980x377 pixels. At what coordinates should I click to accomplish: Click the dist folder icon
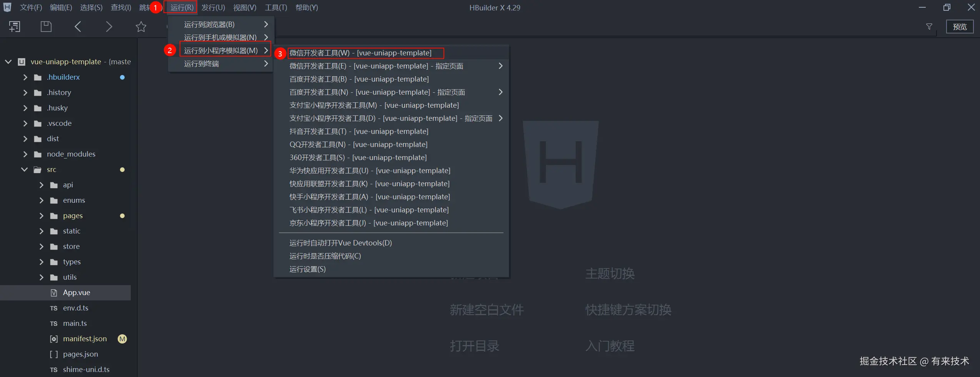pyautogui.click(x=38, y=139)
